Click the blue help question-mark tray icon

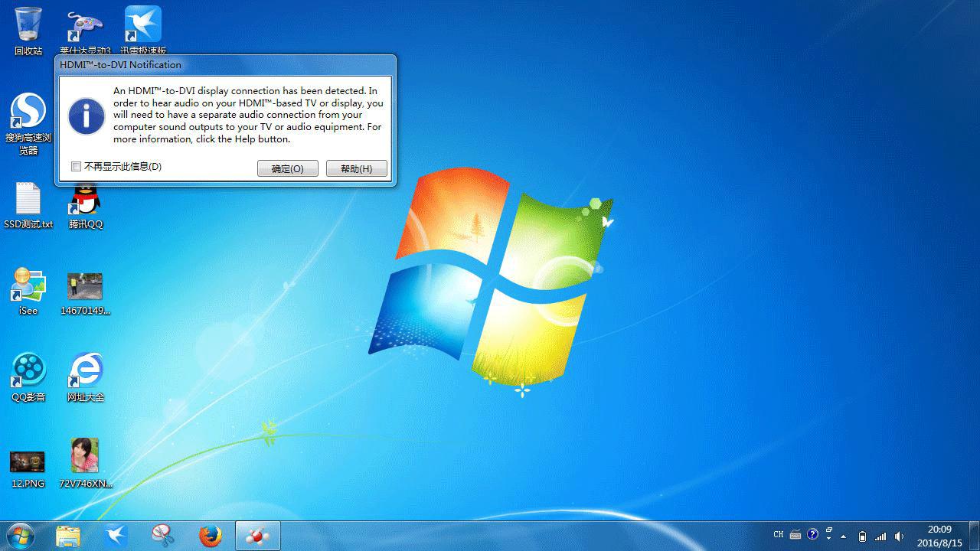tap(812, 535)
